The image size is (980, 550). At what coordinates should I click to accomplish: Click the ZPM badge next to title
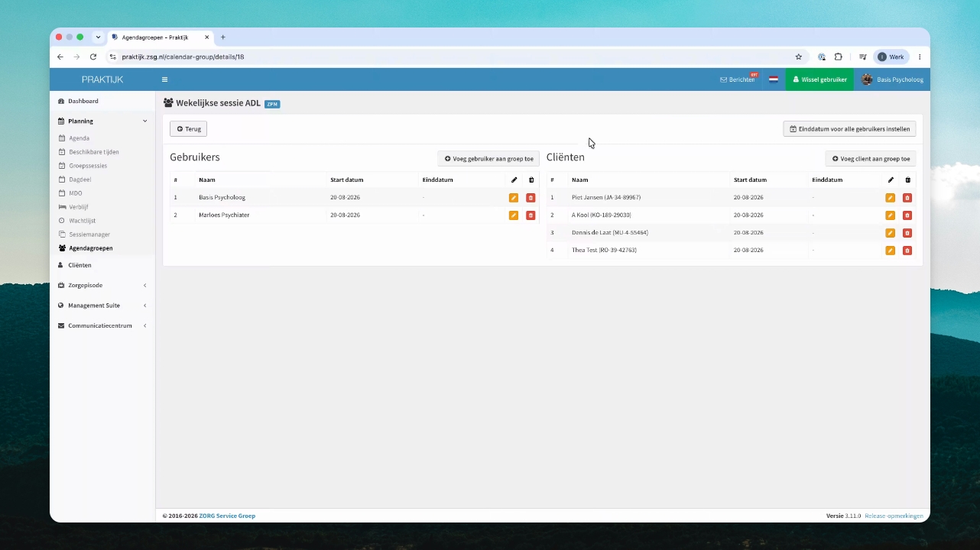tap(272, 104)
